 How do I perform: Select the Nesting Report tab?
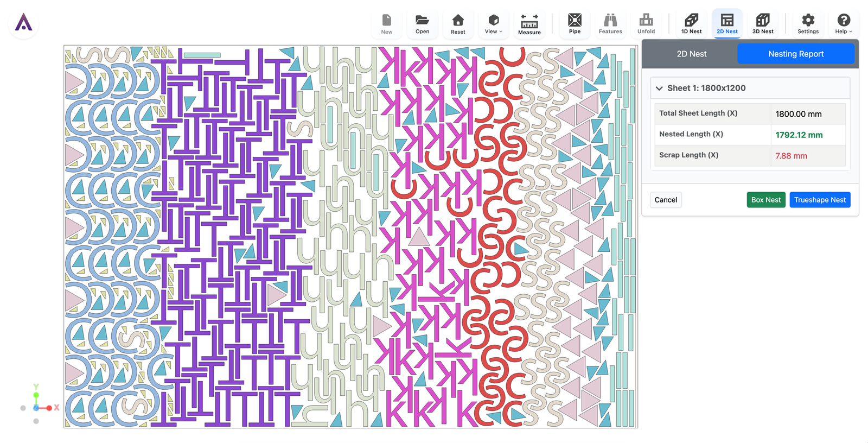[x=796, y=54]
